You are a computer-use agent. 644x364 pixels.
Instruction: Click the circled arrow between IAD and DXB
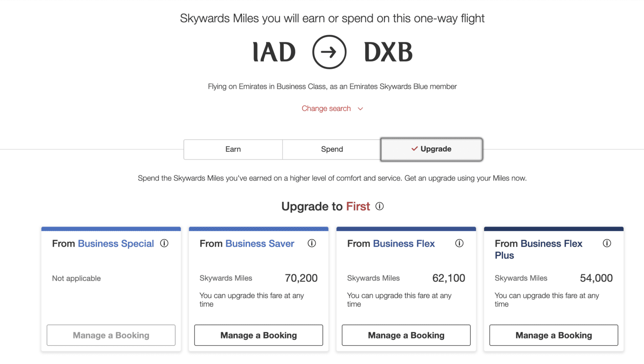click(x=330, y=52)
